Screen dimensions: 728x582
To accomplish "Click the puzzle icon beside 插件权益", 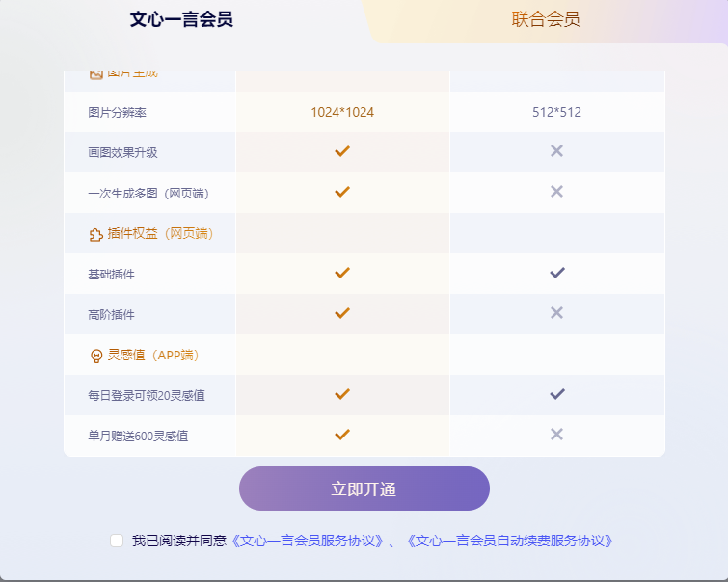I will 96,235.
